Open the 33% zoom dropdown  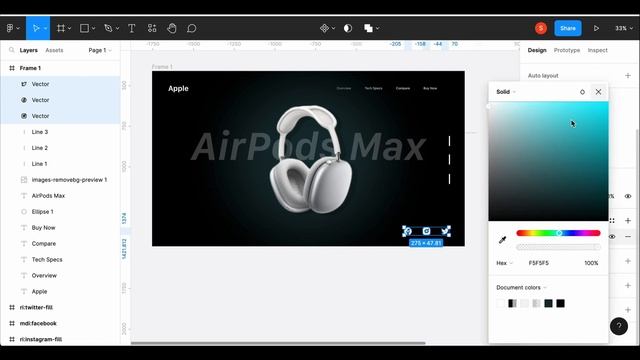624,28
